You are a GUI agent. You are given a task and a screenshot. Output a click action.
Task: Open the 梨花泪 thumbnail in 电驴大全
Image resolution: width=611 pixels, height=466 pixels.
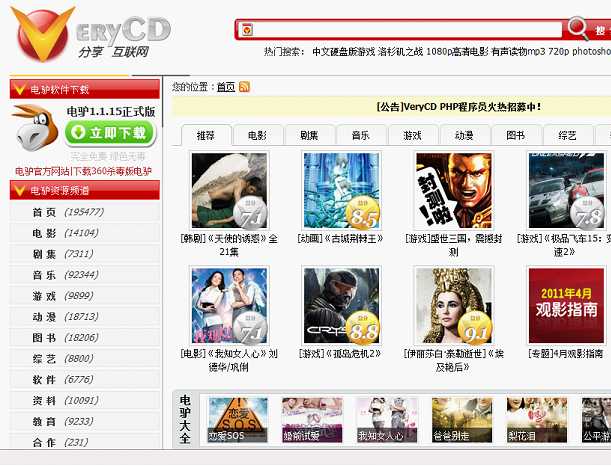[x=537, y=420]
